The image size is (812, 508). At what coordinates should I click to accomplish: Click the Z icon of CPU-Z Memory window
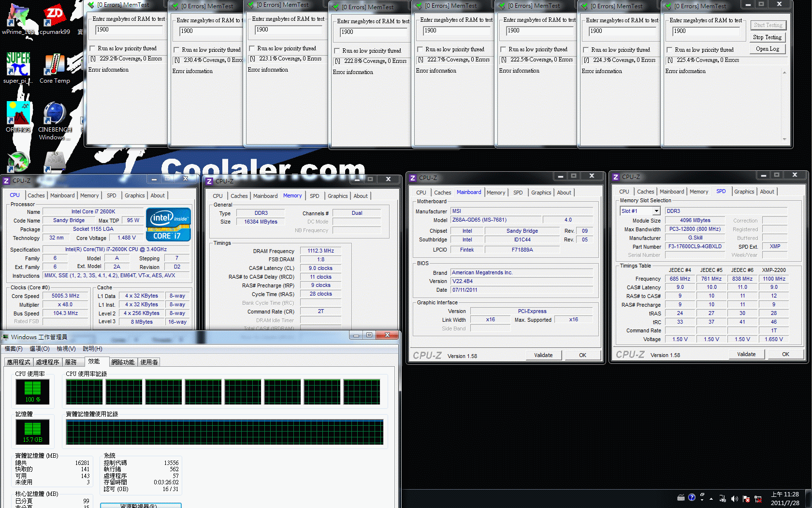coord(209,181)
